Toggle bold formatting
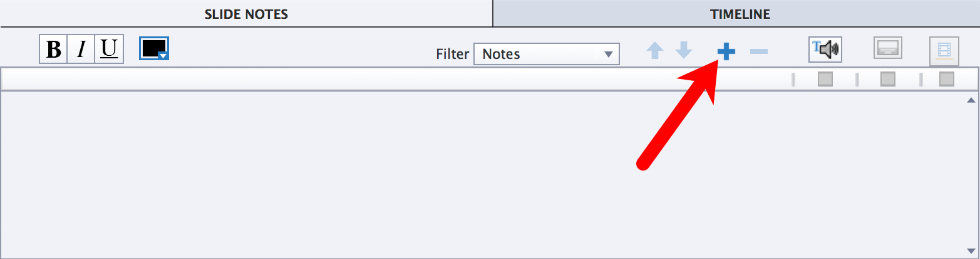This screenshot has width=980, height=259. [54, 50]
